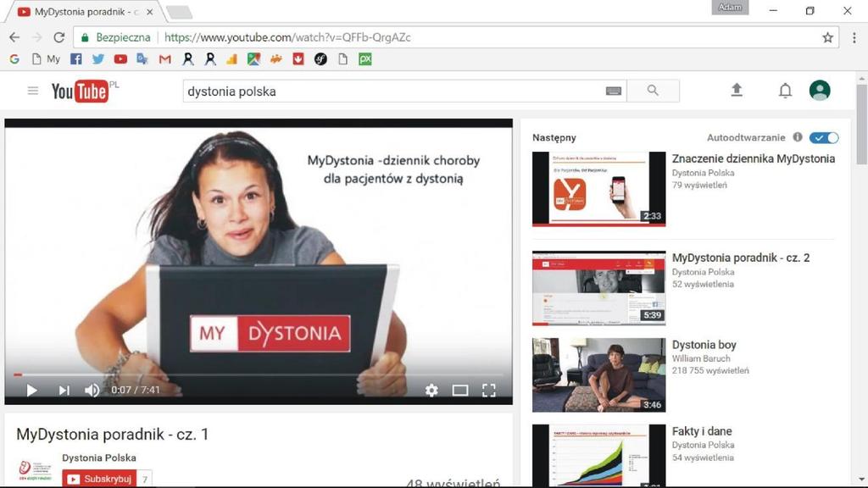Screen dimensions: 868x488
Task: Click the '7' subscriber count
Action: point(144,480)
